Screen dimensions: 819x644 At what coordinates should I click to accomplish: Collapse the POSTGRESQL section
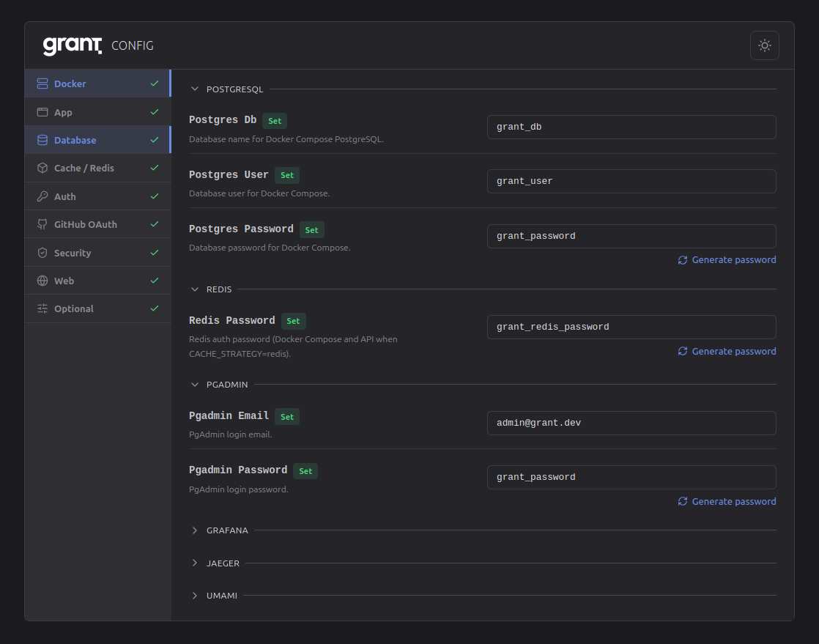tap(195, 89)
